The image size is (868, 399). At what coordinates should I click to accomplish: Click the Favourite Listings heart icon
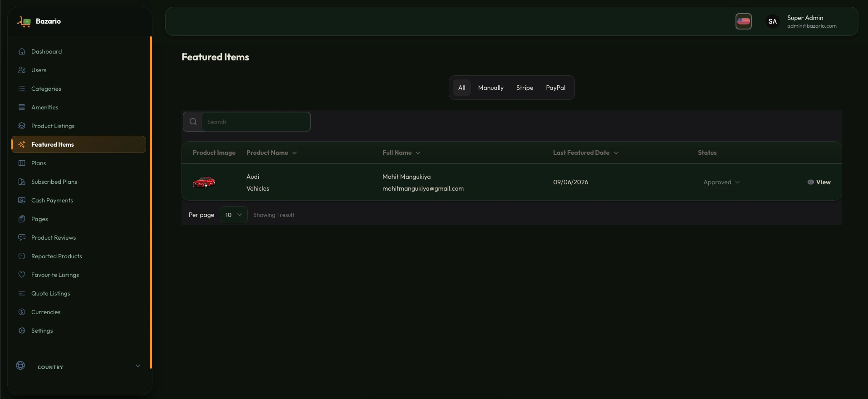coord(22,275)
